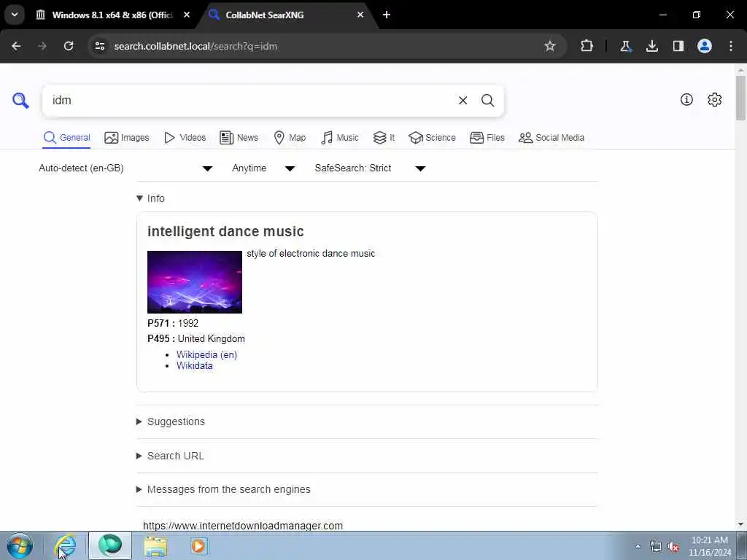Launch Internet Explorer from taskbar
747x560 pixels.
coord(66,545)
